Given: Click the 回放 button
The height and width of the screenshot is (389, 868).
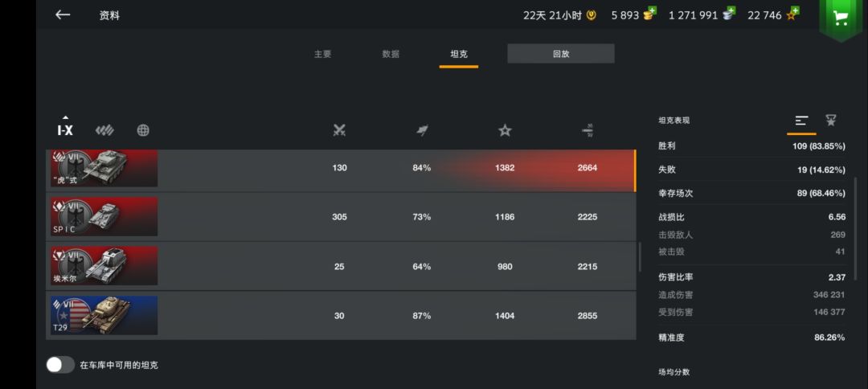Looking at the screenshot, I should pyautogui.click(x=560, y=54).
